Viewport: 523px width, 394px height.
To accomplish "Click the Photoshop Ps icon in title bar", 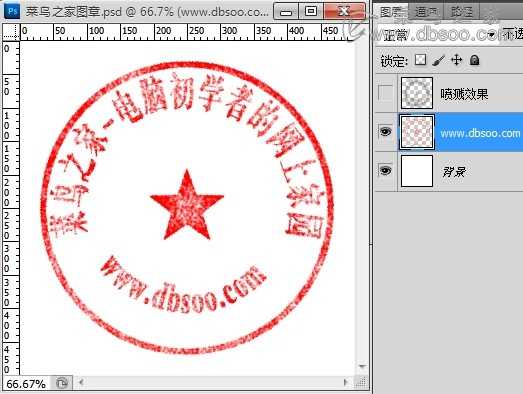I will coord(12,11).
